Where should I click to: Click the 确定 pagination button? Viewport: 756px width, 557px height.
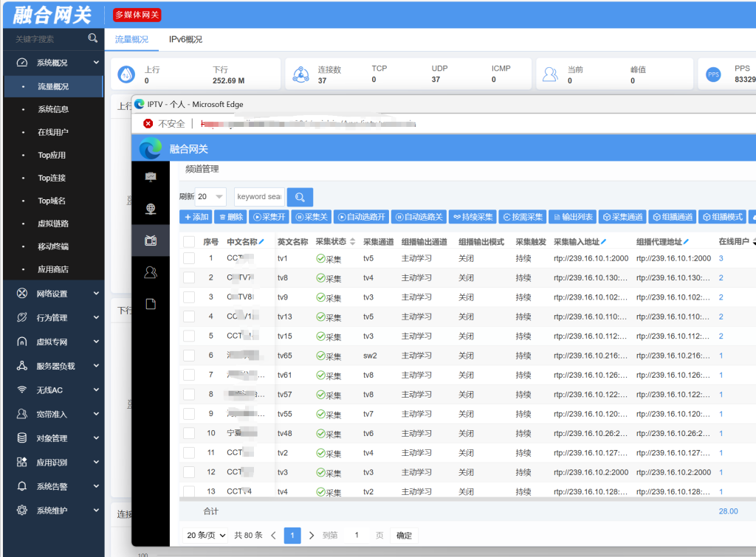[404, 536]
